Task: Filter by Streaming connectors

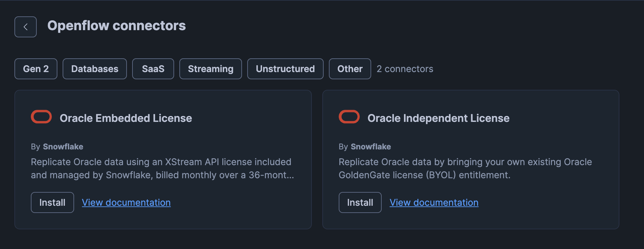Action: (x=211, y=69)
